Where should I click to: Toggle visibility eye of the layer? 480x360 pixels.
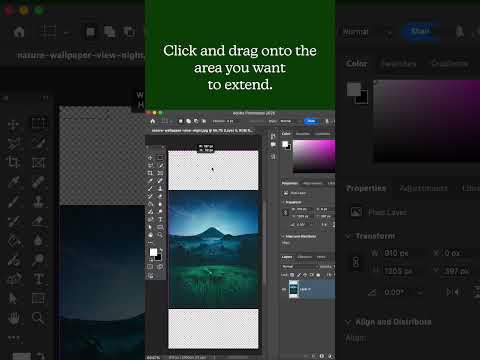[284, 289]
